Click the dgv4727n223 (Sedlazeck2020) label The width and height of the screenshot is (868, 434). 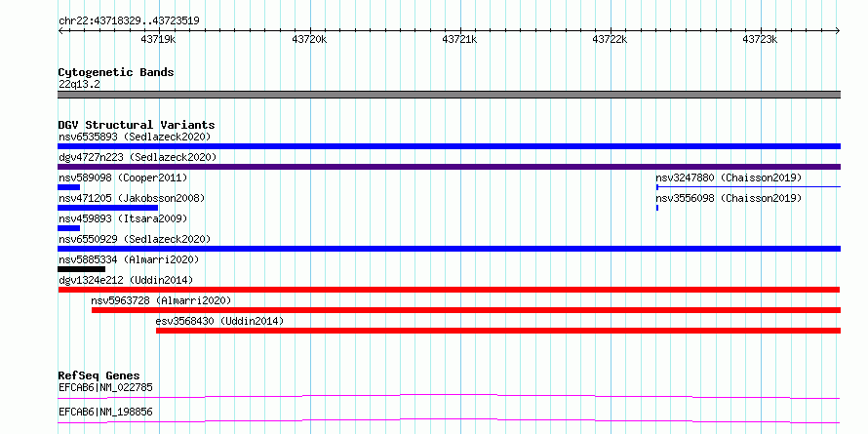click(x=138, y=157)
